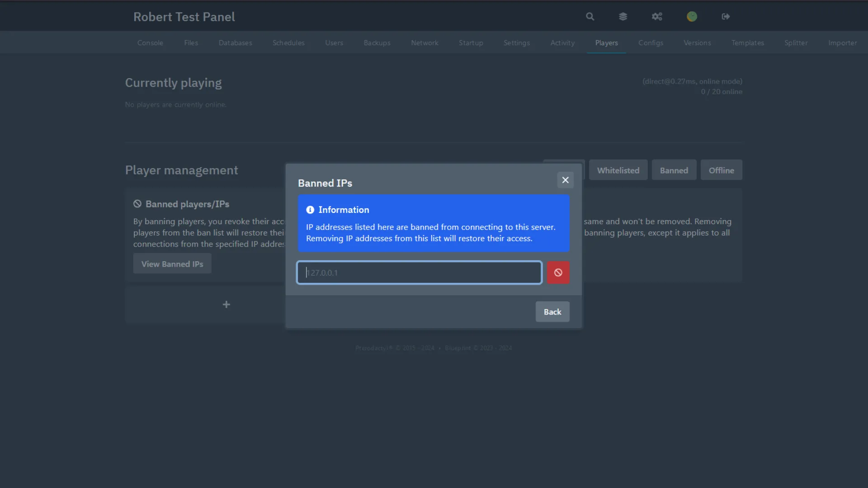Click View Banned IPs button
Screen dimensions: 868x488
[x=172, y=264]
